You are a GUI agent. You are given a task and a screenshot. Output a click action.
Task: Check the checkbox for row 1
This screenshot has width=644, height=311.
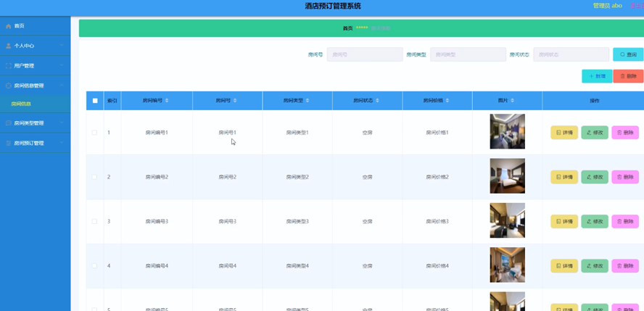point(94,133)
